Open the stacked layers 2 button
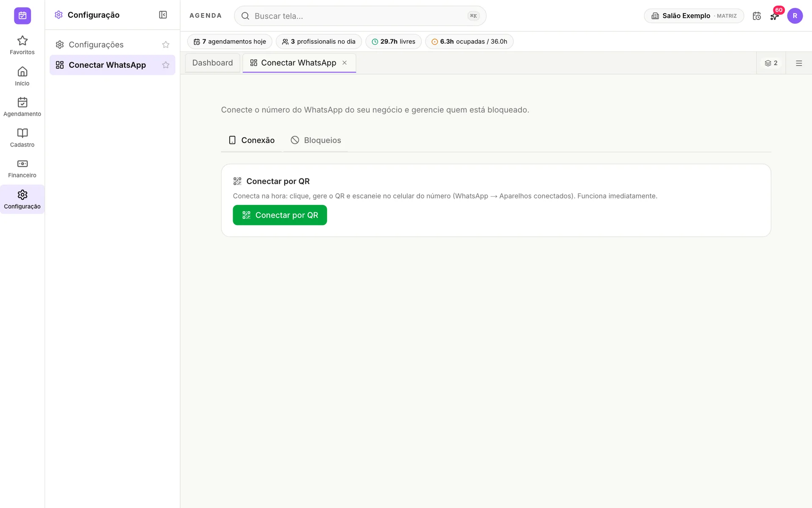This screenshot has height=508, width=812. tap(771, 63)
